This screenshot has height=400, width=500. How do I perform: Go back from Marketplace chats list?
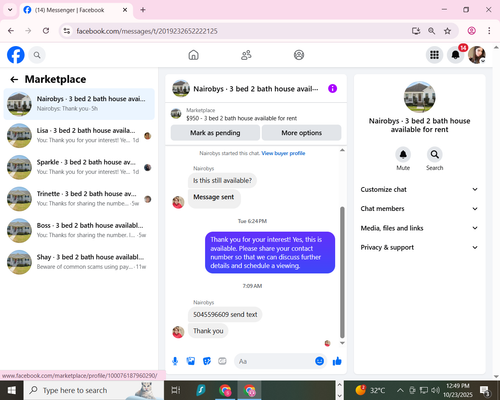(14, 79)
